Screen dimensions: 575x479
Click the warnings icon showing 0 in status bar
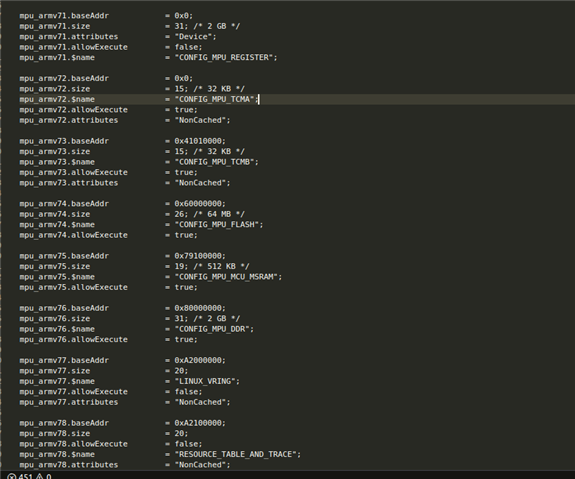[x=40, y=477]
